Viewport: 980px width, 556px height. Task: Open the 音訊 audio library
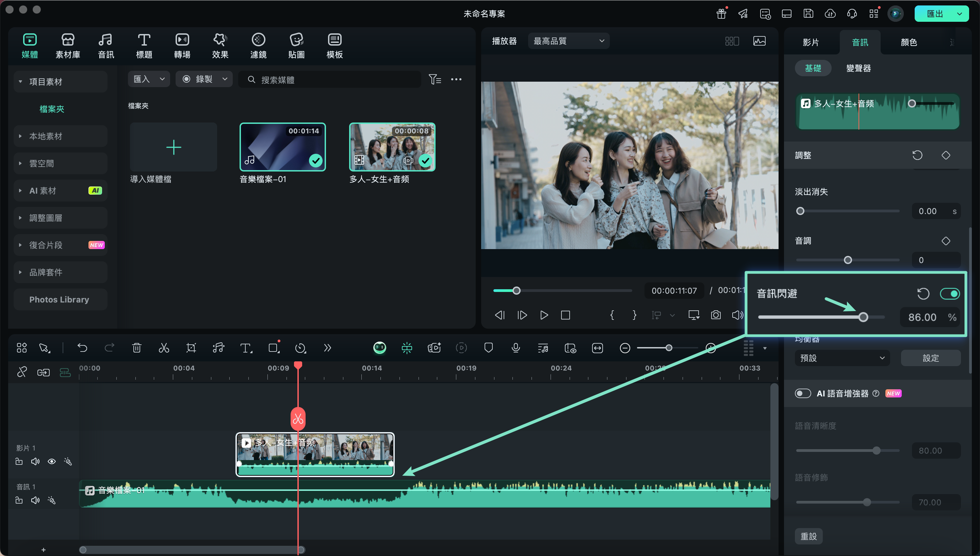tap(106, 46)
